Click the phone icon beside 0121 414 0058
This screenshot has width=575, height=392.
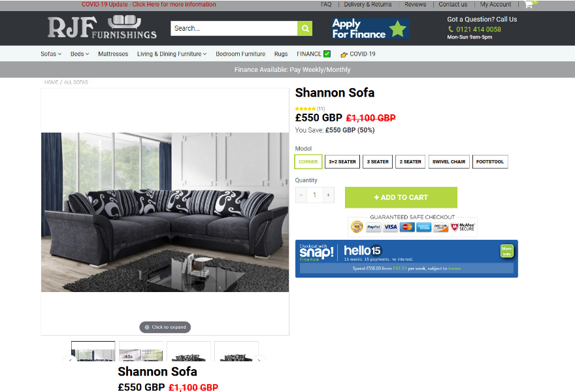pyautogui.click(x=451, y=29)
